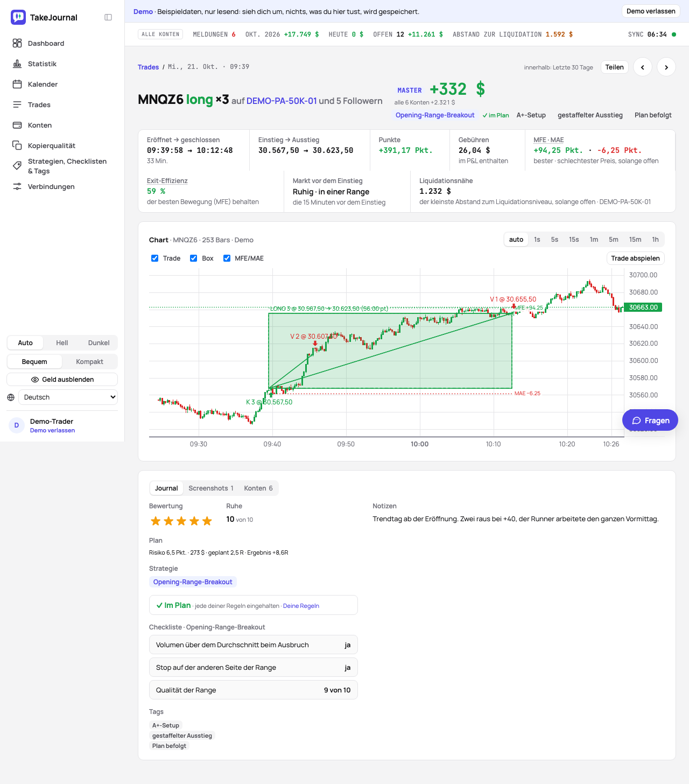Click the Plan befolgt tag under Tags
The image size is (689, 784).
(x=169, y=746)
